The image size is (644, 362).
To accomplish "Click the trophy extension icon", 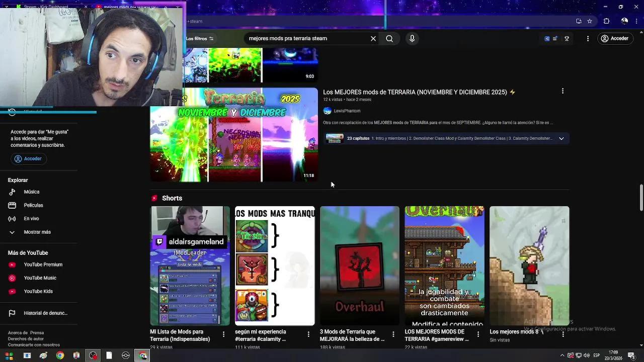I will point(567,38).
